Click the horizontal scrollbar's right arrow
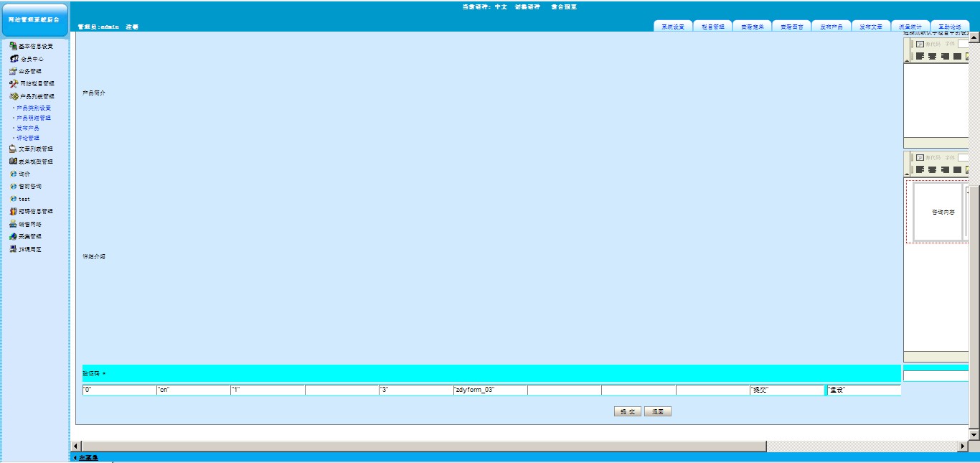The image size is (980, 463). 963,446
